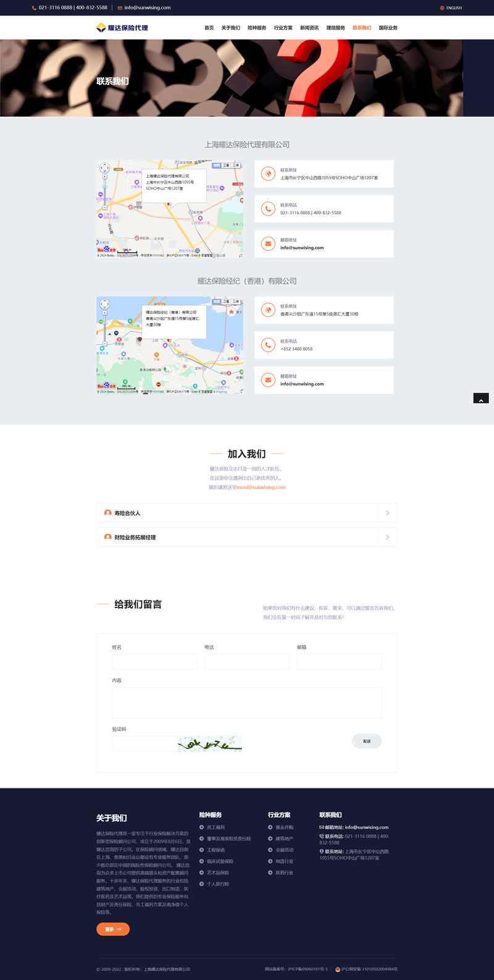
Task: Go to 理赔服务 in the navigation
Action: 336,28
